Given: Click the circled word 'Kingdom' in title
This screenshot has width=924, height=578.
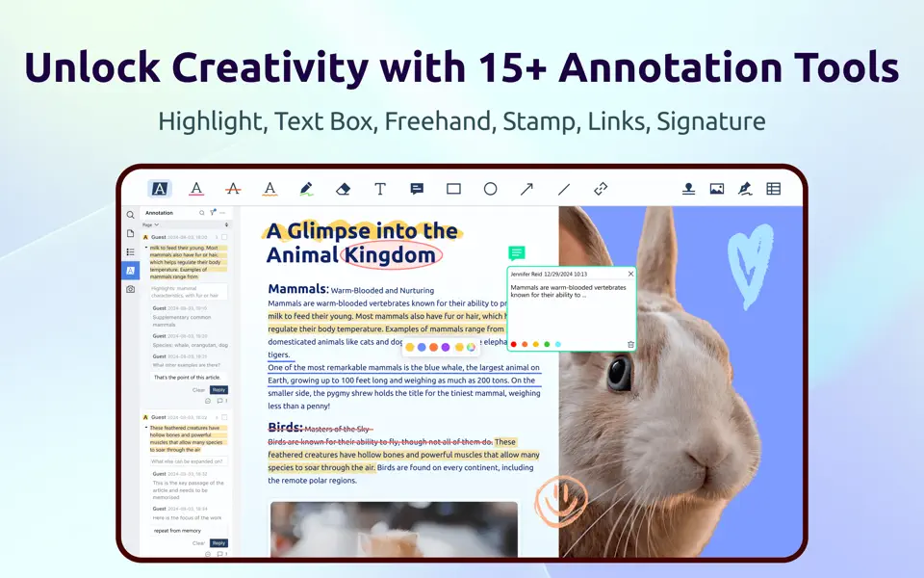Looking at the screenshot, I should [390, 254].
